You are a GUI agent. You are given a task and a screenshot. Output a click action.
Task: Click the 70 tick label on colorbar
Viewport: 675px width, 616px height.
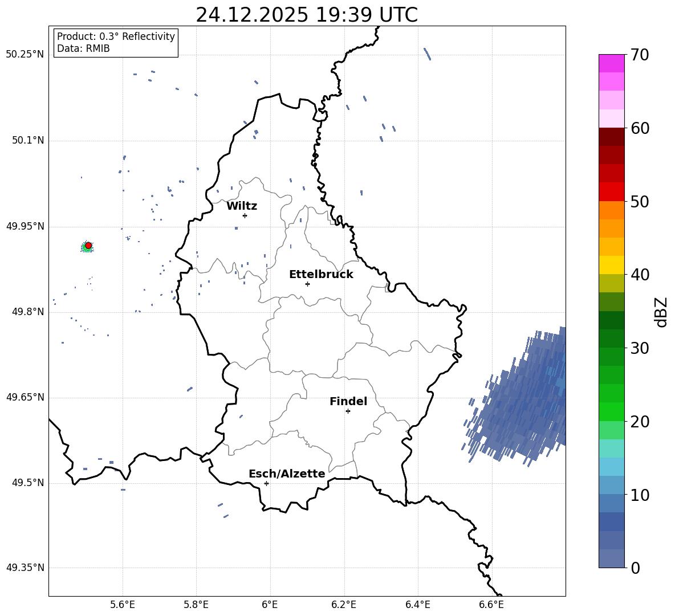coord(640,55)
